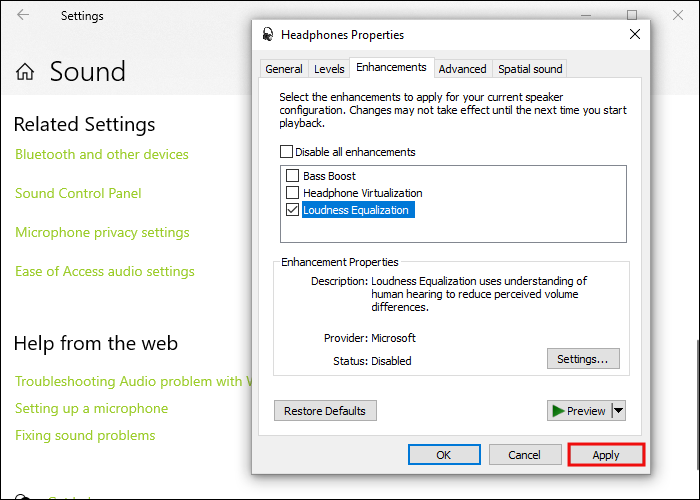Open enhancement Settings... button

click(x=583, y=358)
